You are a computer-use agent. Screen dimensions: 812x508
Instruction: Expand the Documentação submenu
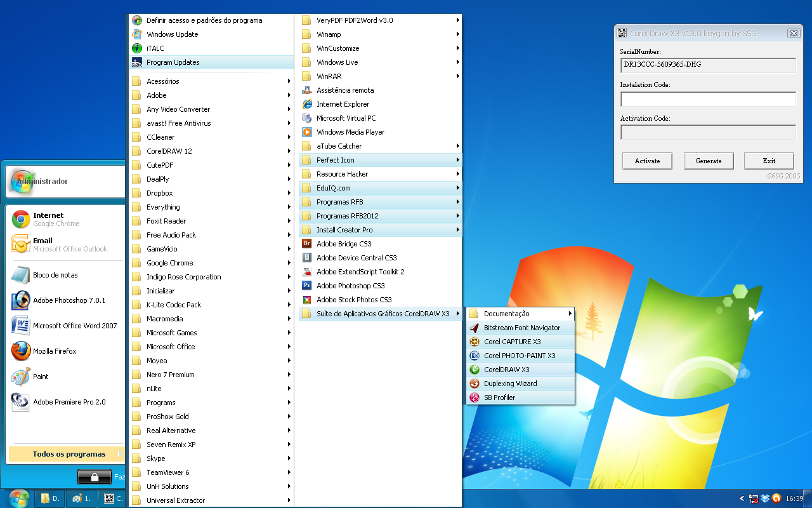[x=520, y=314]
